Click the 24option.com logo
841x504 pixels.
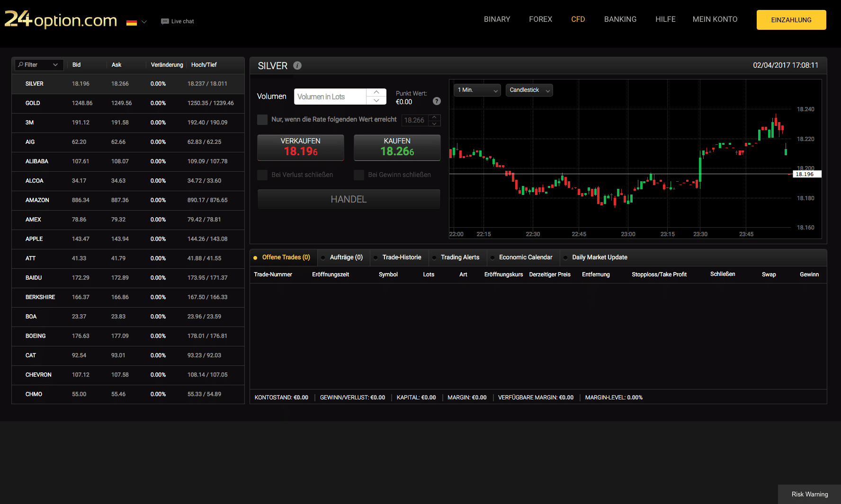61,19
